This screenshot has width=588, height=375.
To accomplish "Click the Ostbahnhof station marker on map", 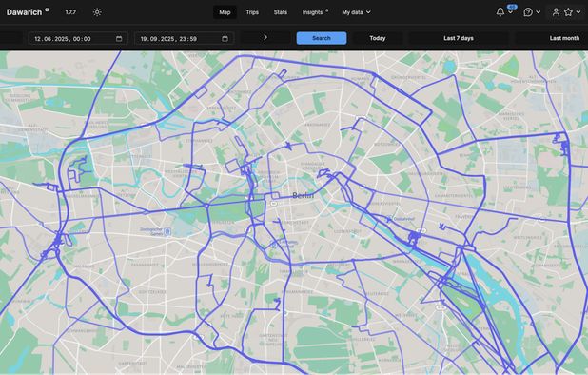I will [390, 218].
